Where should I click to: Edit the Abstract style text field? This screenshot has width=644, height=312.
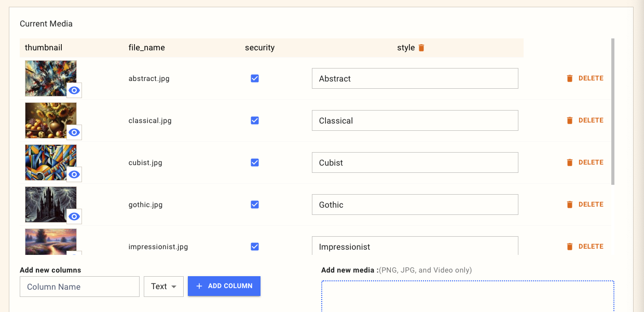tap(415, 78)
